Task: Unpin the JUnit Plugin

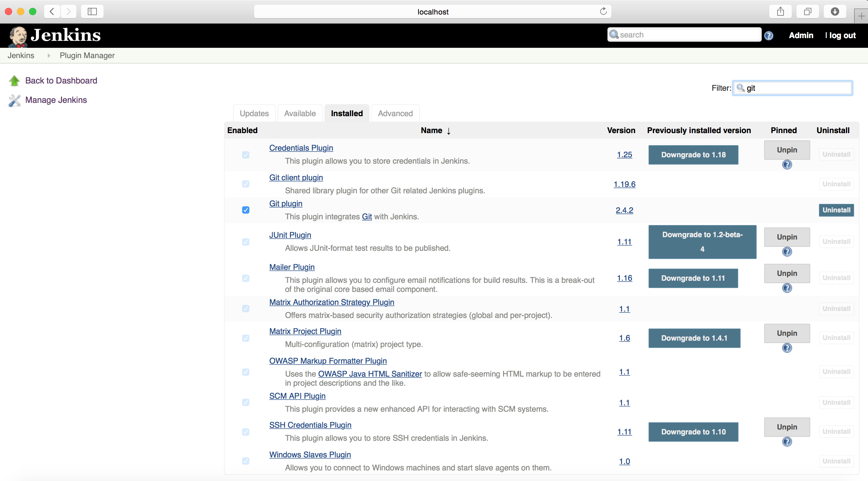Action: point(787,237)
